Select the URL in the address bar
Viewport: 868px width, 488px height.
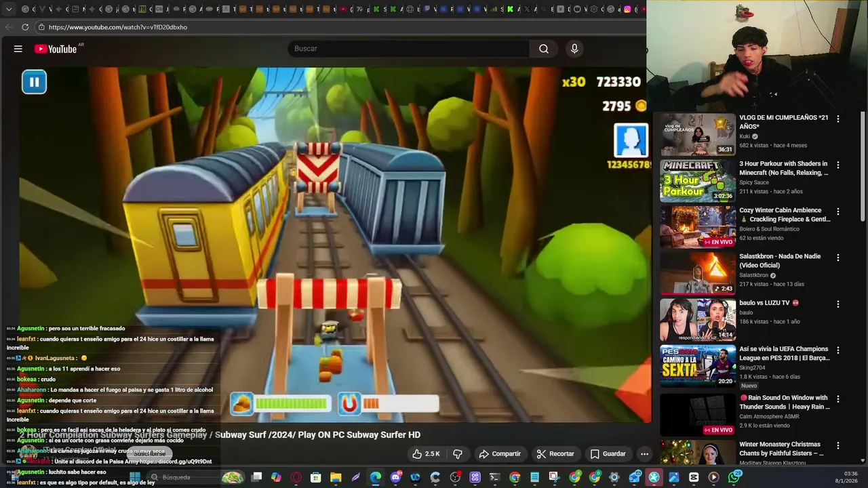117,27
